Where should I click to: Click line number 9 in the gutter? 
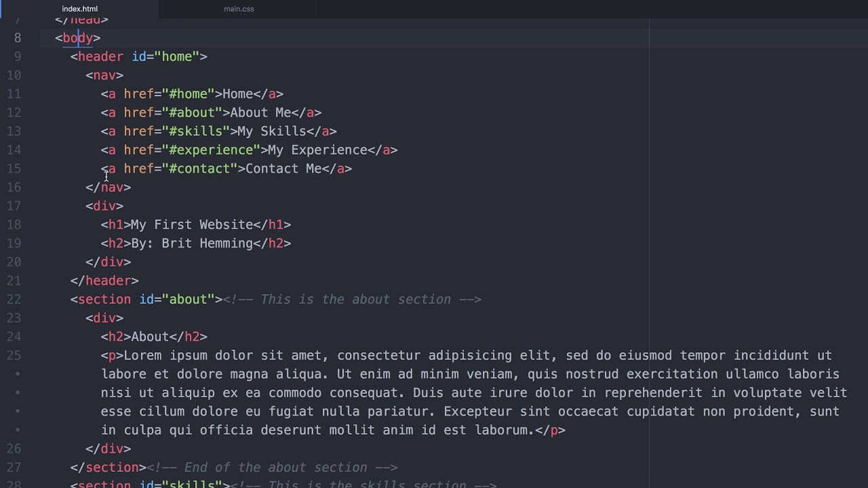(x=18, y=57)
